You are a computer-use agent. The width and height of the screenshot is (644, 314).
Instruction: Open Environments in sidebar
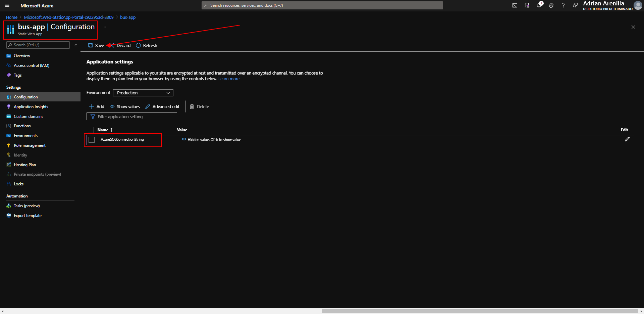(25, 136)
